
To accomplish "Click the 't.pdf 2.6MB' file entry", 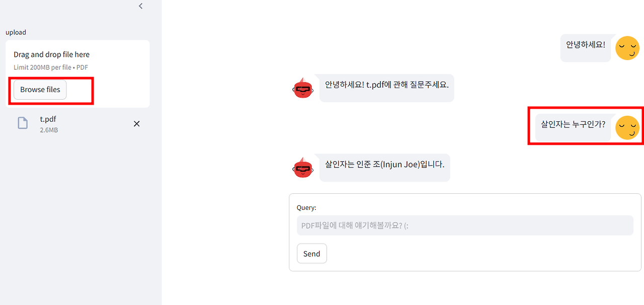I will 48,123.
